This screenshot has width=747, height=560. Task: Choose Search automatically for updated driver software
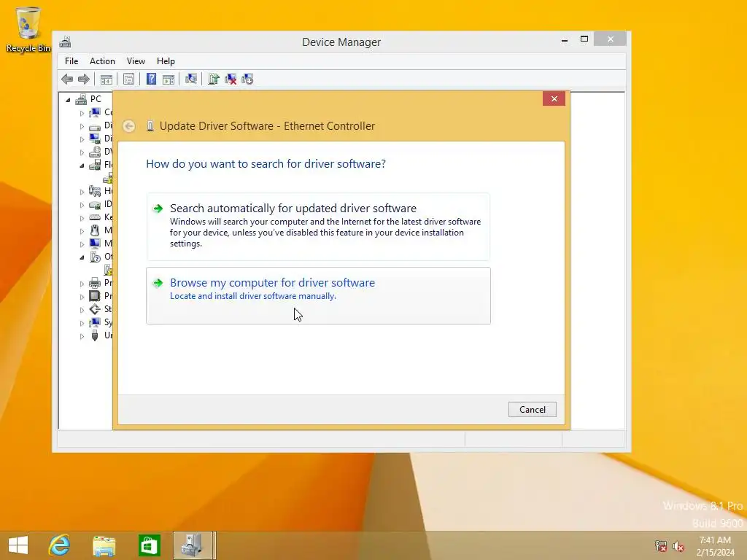click(x=318, y=227)
